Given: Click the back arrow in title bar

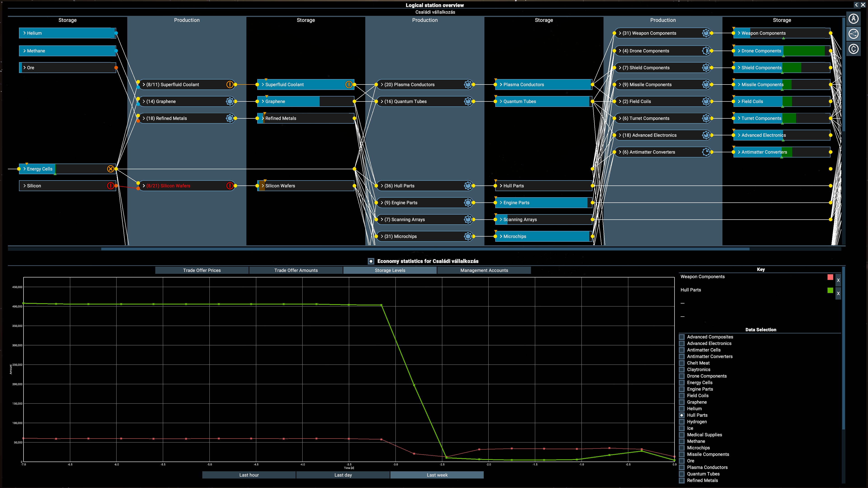Looking at the screenshot, I should point(856,5).
